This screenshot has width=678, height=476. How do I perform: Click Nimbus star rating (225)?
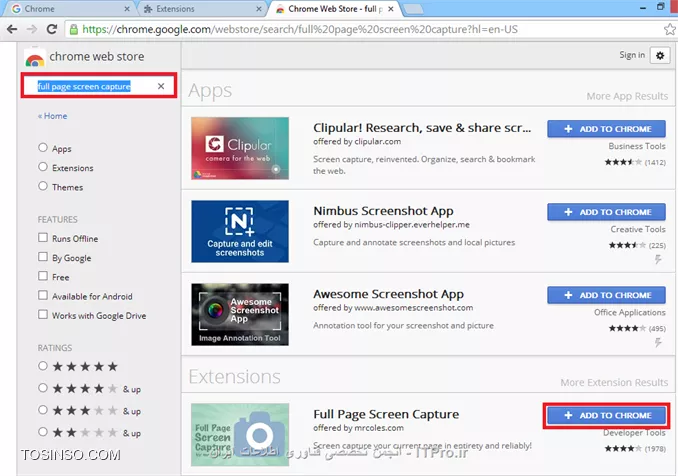coord(637,245)
